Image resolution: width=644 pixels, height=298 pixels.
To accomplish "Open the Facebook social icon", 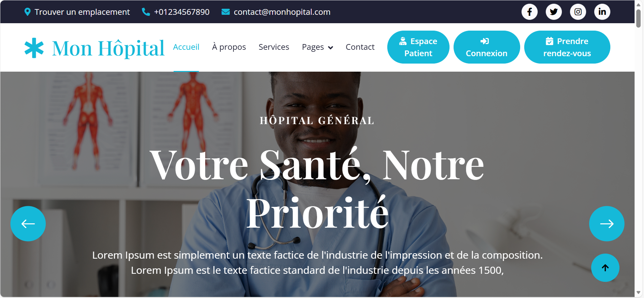I will point(530,12).
